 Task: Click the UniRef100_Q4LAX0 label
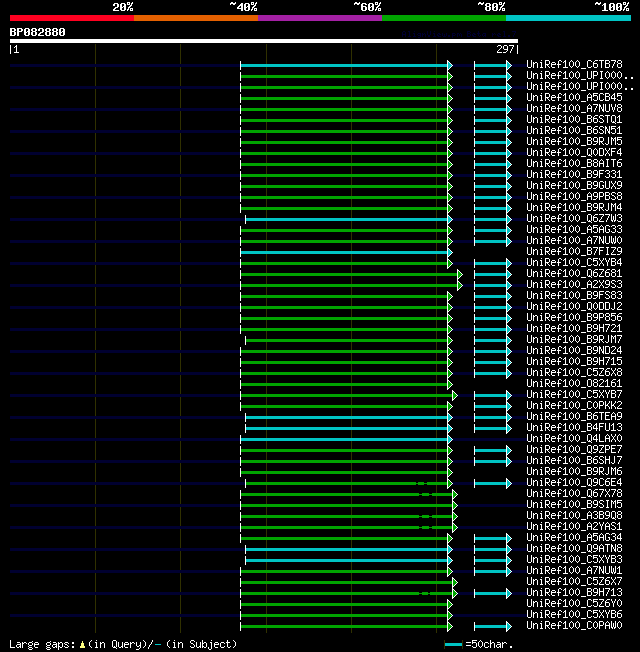(574, 439)
